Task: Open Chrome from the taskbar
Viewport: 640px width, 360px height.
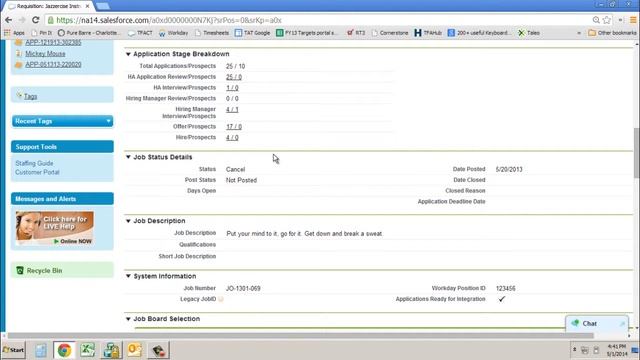Action: coord(64,350)
